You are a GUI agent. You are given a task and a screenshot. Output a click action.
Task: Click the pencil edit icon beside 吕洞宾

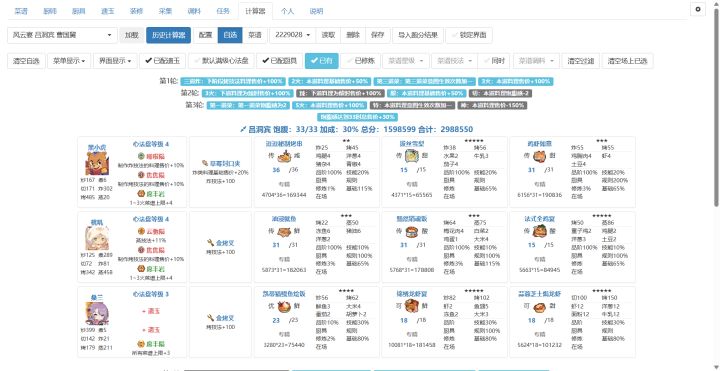243,129
